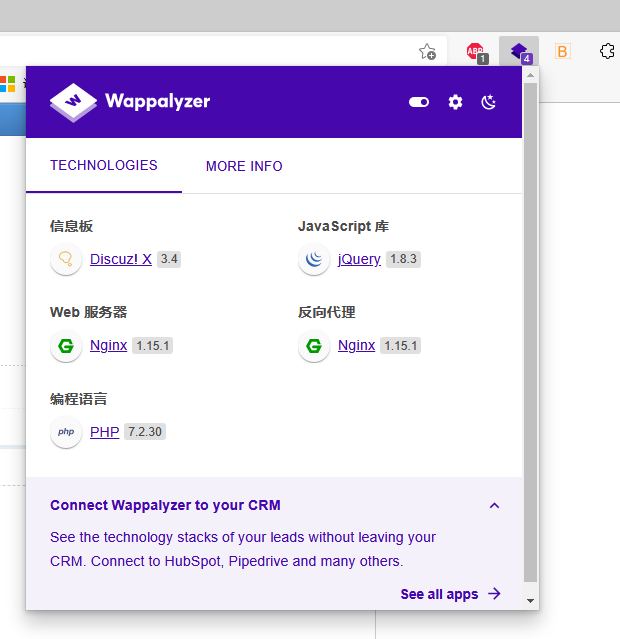Switch to the MORE INFO tab
Image resolution: width=620 pixels, height=639 pixels.
[x=244, y=166]
